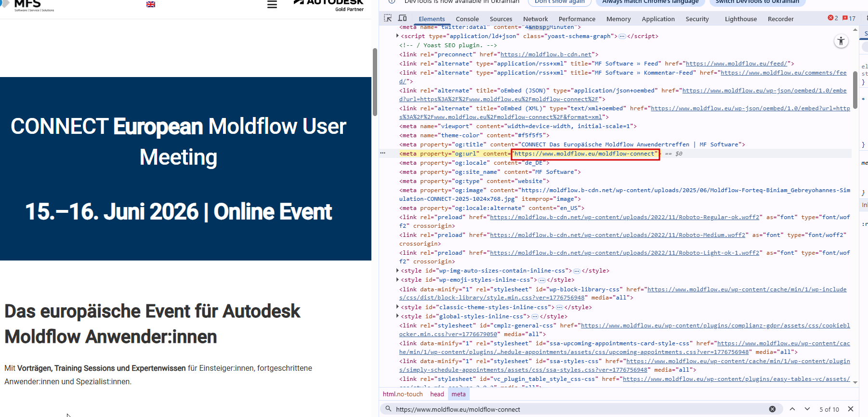
Task: Select html.no-touch in the breadcrumb
Action: pyautogui.click(x=403, y=394)
